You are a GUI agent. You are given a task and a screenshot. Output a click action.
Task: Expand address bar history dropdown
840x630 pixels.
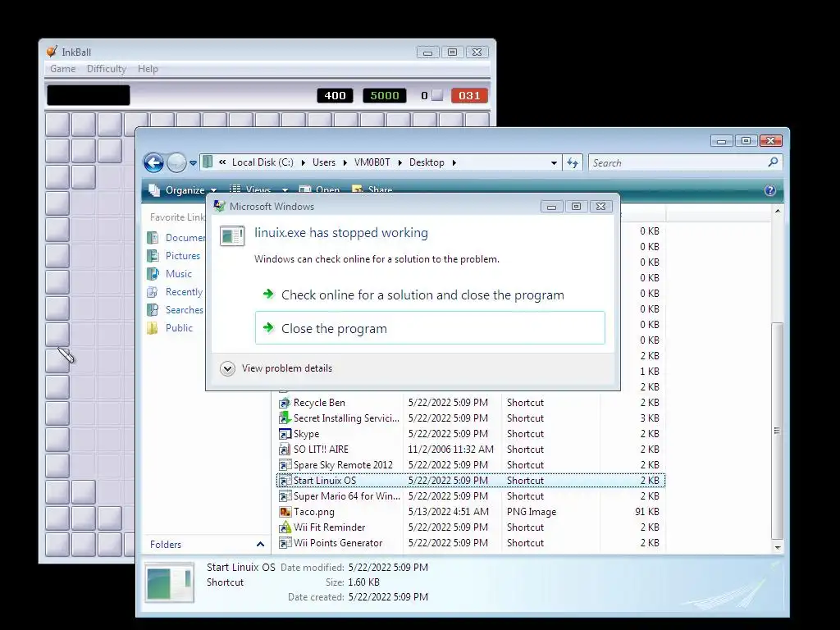pos(554,163)
